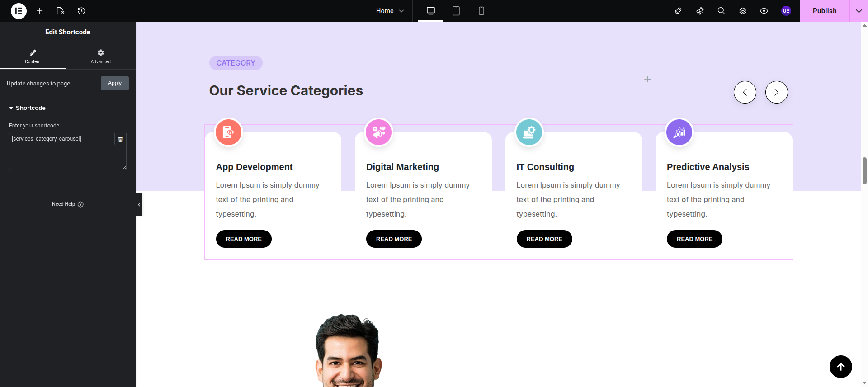Select the Content tab
The image size is (868, 387).
pyautogui.click(x=33, y=56)
